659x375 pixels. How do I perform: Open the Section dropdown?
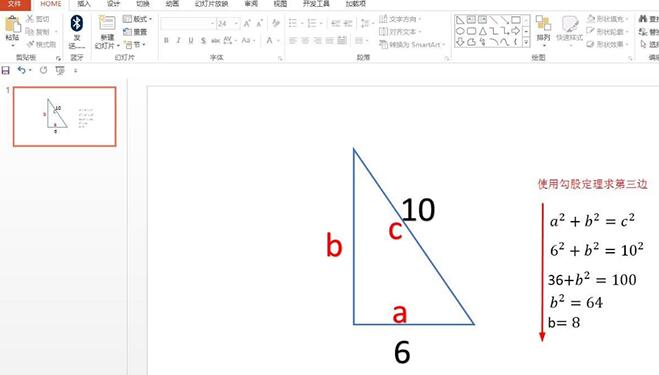(x=135, y=44)
